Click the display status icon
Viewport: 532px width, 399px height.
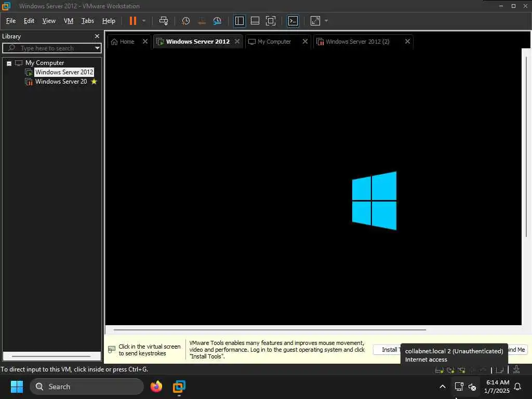click(499, 370)
